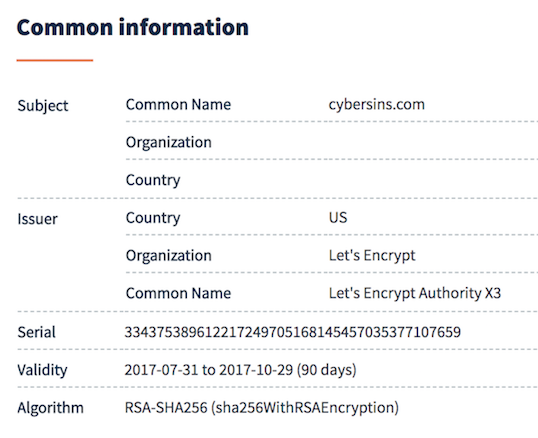Click the Common information heading
This screenshot has height=438, width=538.
132,27
